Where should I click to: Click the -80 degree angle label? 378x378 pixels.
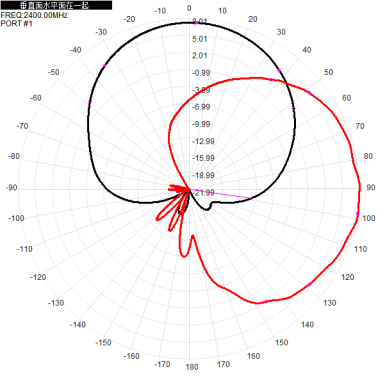(14, 156)
